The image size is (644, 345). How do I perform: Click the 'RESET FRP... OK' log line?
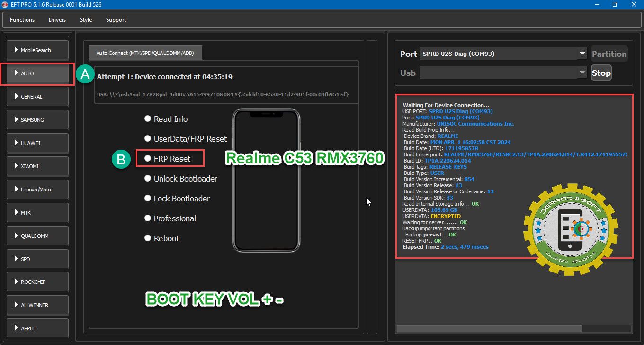pos(422,241)
